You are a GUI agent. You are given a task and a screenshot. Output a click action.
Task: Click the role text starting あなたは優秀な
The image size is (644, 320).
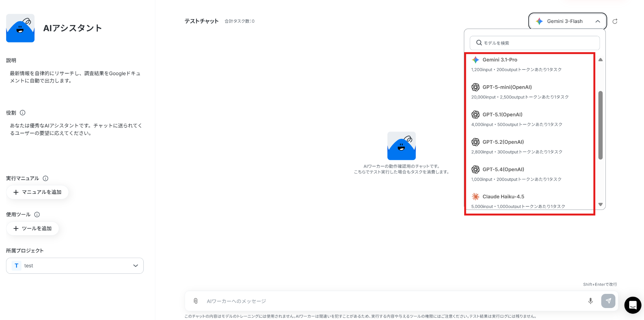coord(76,129)
